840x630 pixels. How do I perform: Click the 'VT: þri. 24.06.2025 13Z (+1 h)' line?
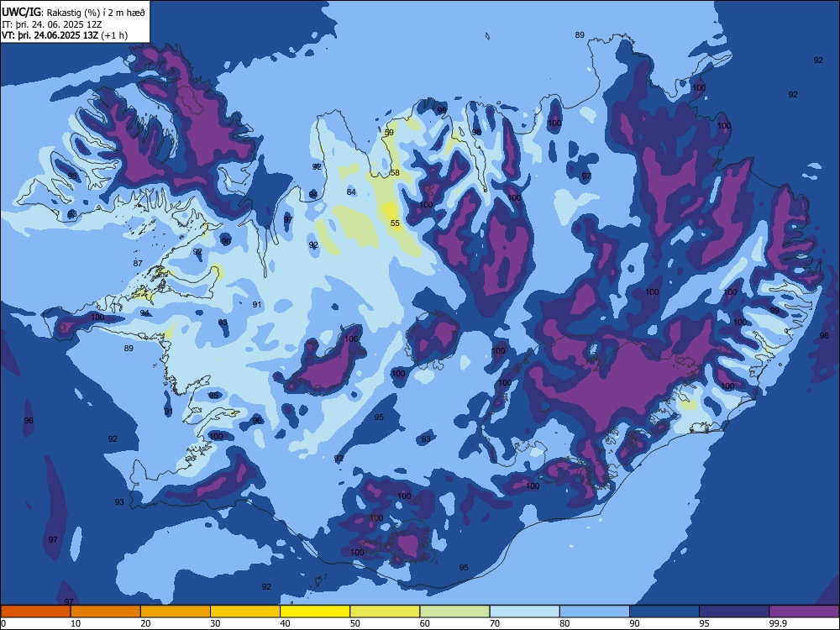(65, 35)
